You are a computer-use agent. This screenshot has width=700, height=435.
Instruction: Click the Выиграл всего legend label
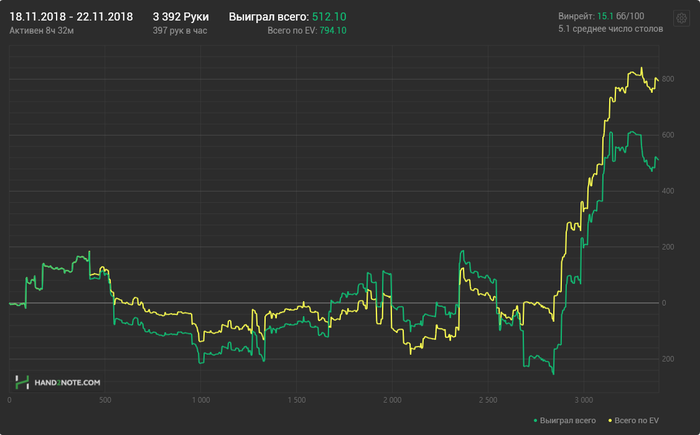click(x=567, y=421)
